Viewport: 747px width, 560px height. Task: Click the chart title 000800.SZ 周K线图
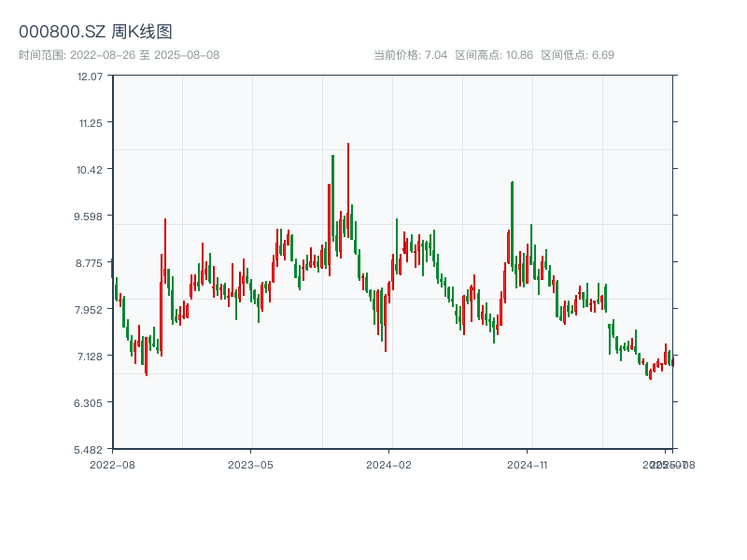(x=95, y=32)
